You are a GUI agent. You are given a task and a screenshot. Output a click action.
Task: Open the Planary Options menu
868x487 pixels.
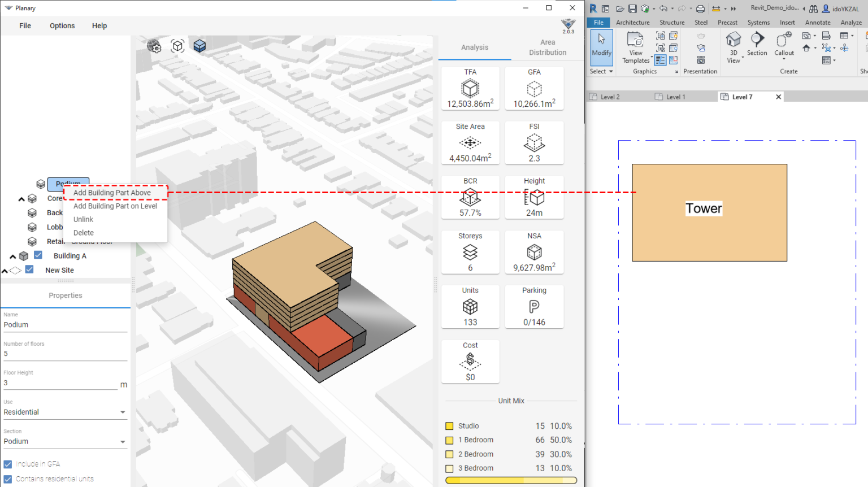point(62,25)
